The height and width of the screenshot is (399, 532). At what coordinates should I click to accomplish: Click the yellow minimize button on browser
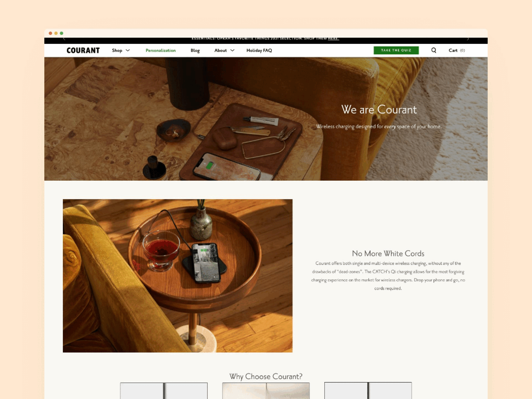56,33
